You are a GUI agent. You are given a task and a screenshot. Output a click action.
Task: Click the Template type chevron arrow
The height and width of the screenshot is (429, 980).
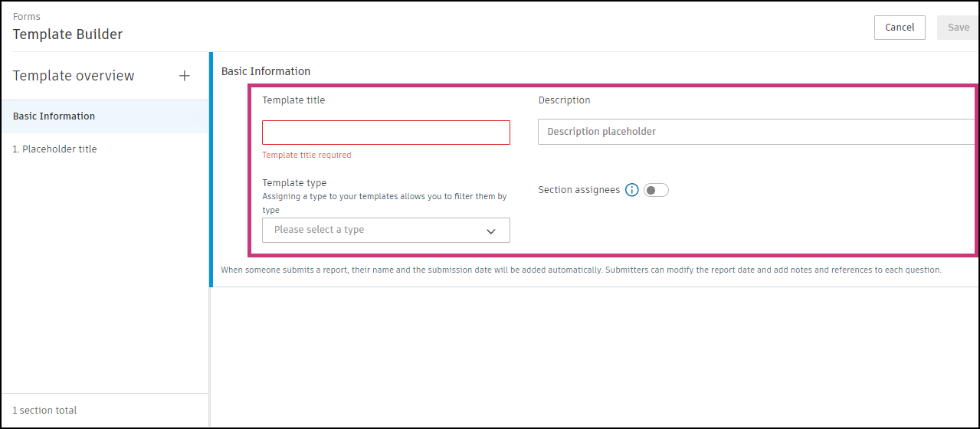coord(491,231)
